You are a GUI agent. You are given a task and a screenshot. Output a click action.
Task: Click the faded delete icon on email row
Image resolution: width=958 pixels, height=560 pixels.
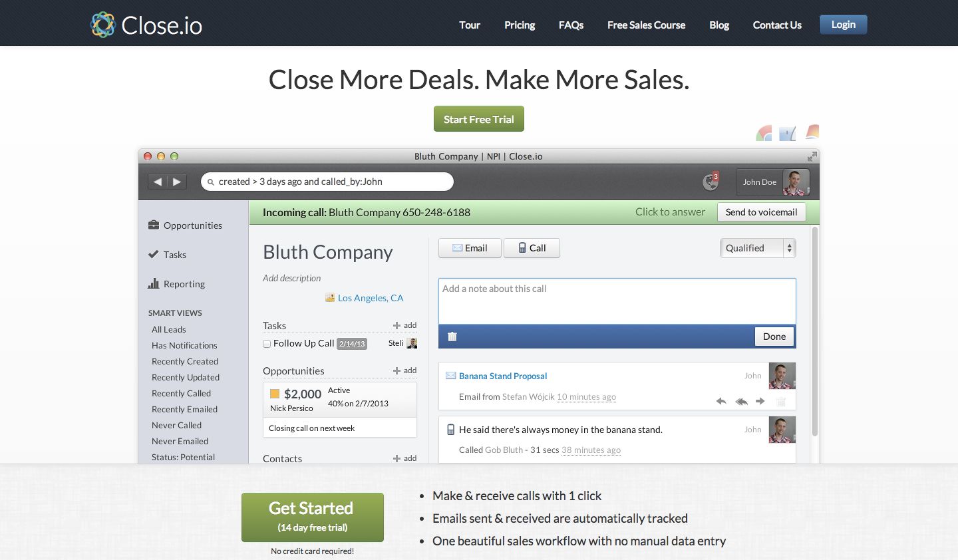click(782, 401)
